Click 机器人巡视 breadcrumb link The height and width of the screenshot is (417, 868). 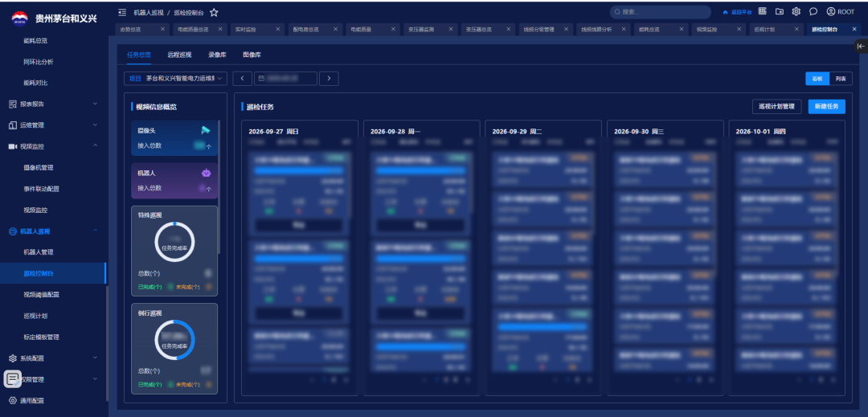(x=149, y=12)
